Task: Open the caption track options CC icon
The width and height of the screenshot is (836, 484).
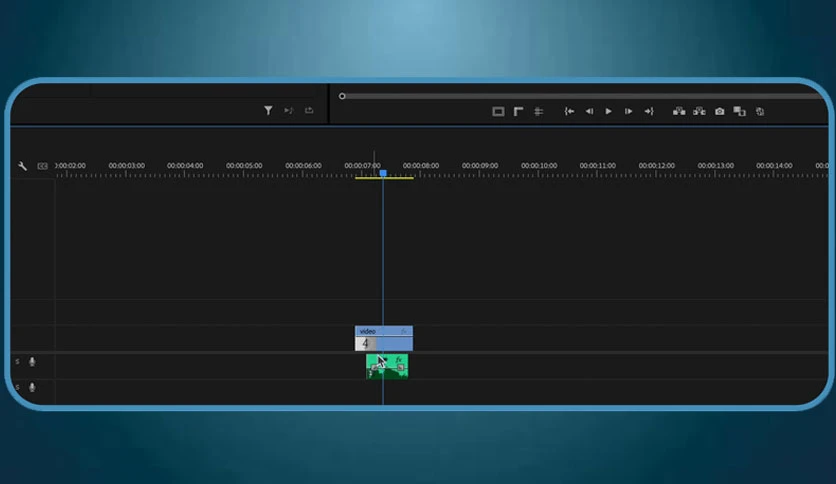Action: point(43,166)
